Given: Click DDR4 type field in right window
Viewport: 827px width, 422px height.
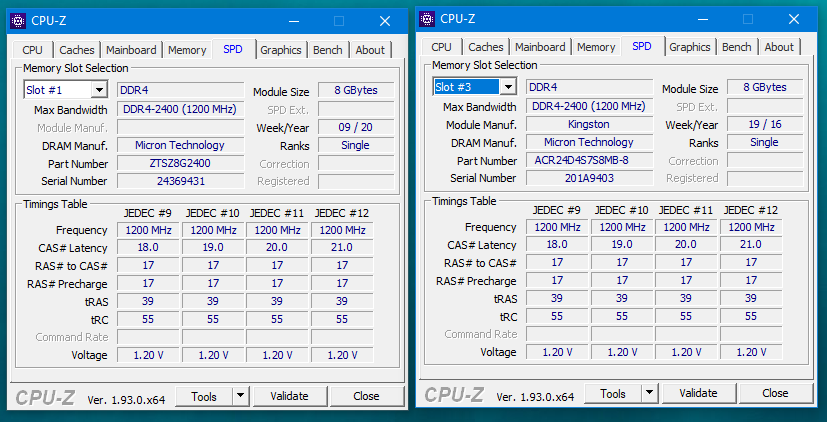Looking at the screenshot, I should (590, 87).
